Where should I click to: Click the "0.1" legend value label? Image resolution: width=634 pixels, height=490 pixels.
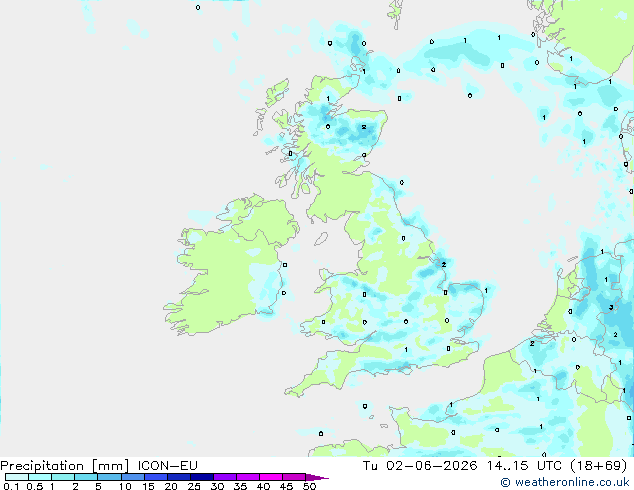pos(11,486)
